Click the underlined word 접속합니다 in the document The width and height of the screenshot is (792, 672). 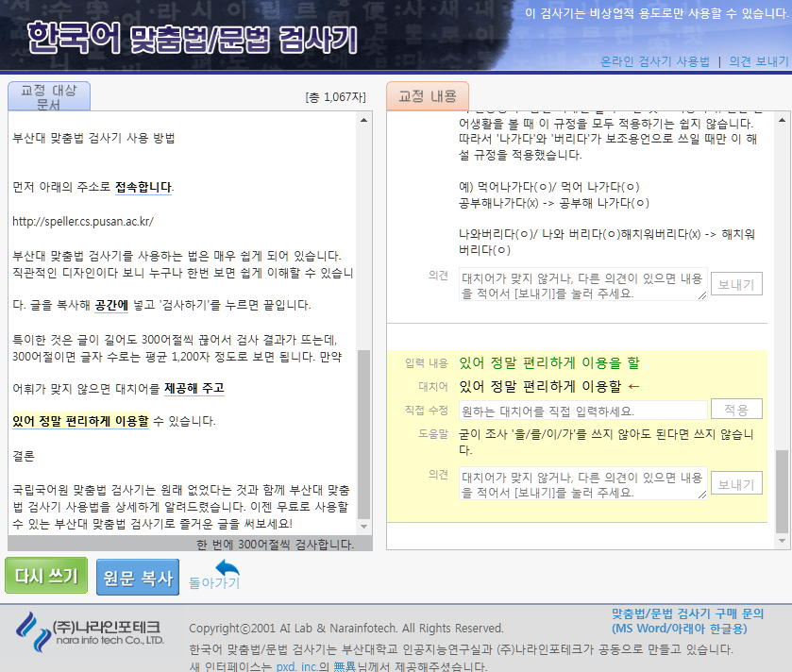143,187
